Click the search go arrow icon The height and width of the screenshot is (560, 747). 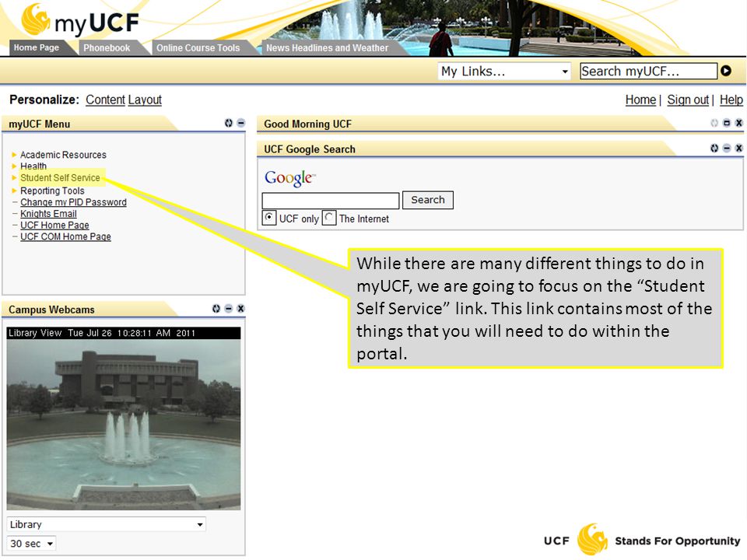[x=725, y=71]
